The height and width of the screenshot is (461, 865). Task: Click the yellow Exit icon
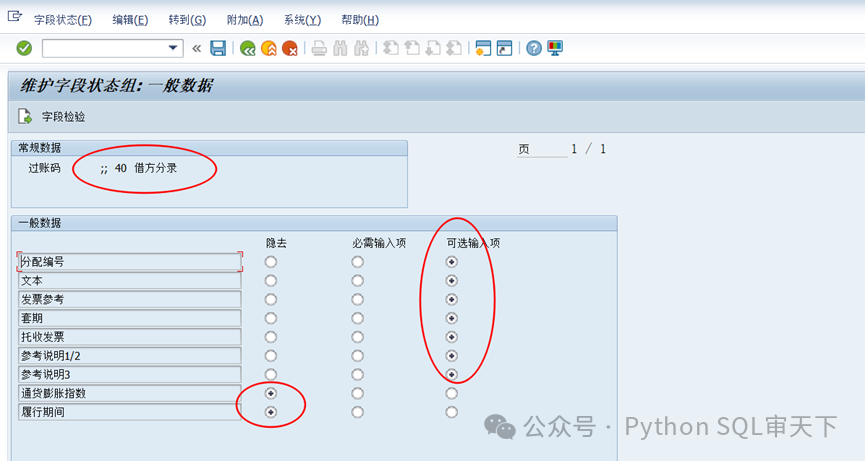click(x=269, y=49)
